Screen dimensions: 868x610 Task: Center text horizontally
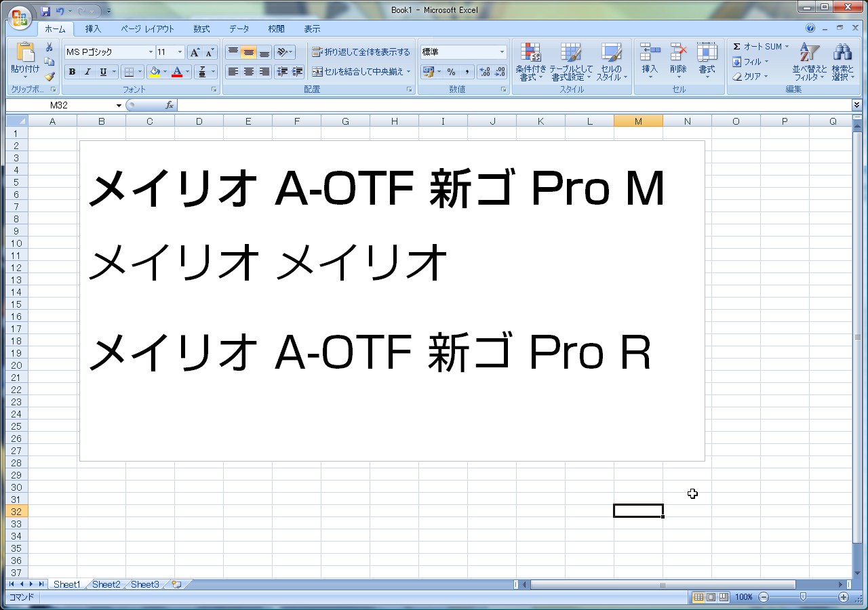249,72
